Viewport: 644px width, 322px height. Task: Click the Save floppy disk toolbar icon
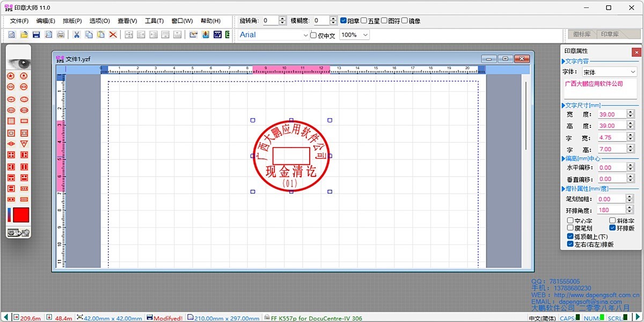tap(36, 35)
